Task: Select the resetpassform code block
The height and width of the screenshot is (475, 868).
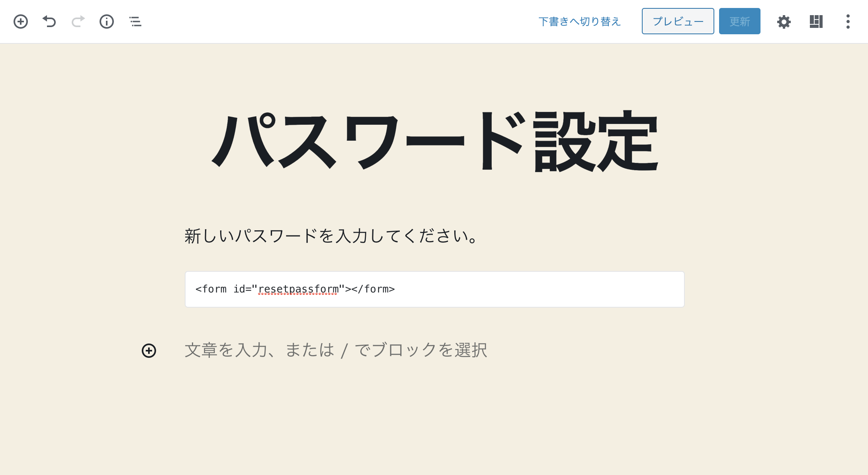Action: pyautogui.click(x=434, y=289)
